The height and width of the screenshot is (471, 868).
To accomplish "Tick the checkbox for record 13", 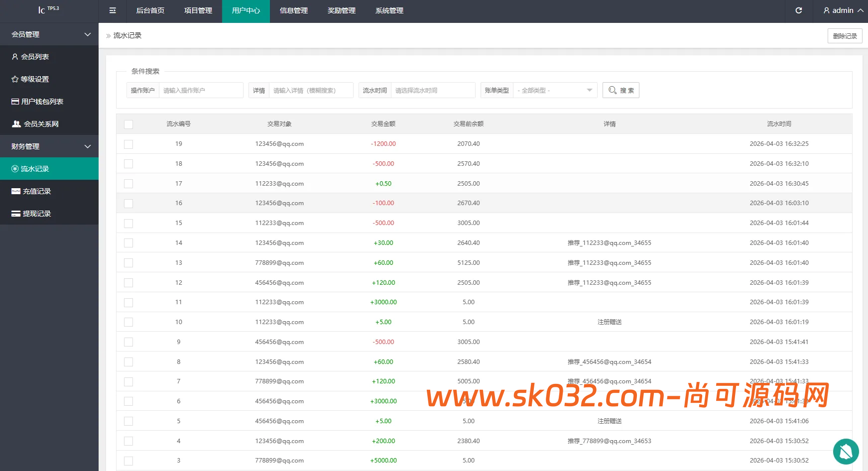I will (x=128, y=263).
